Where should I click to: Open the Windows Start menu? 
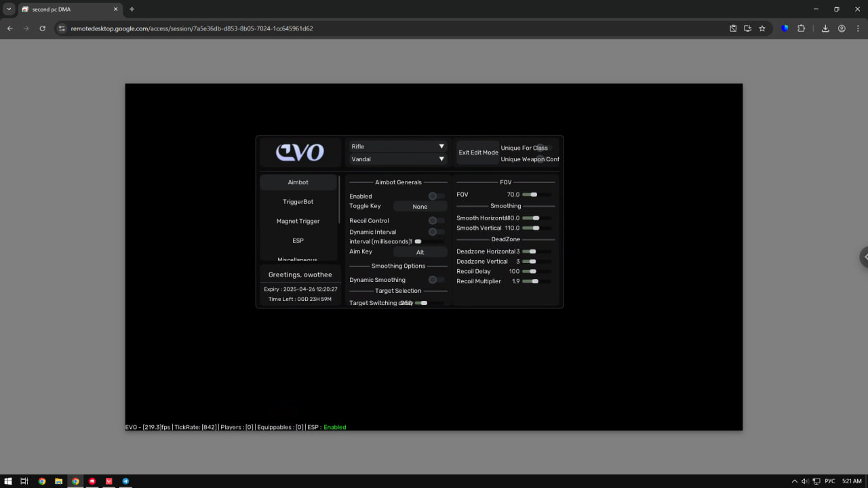click(x=8, y=481)
